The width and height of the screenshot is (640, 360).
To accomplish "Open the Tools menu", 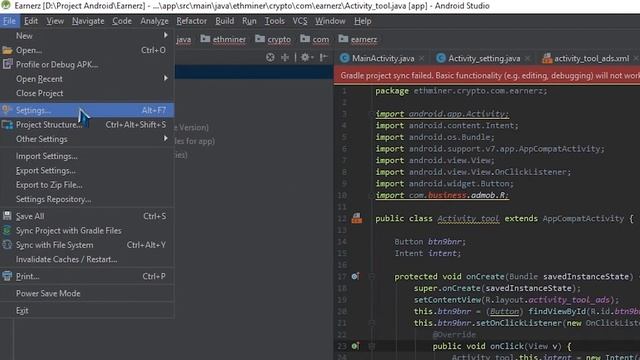I will [x=274, y=21].
